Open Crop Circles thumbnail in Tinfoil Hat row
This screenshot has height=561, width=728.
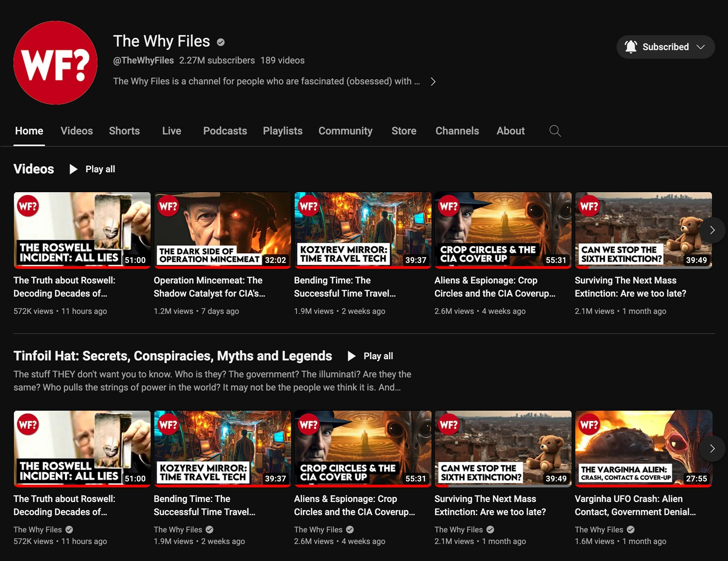(363, 449)
